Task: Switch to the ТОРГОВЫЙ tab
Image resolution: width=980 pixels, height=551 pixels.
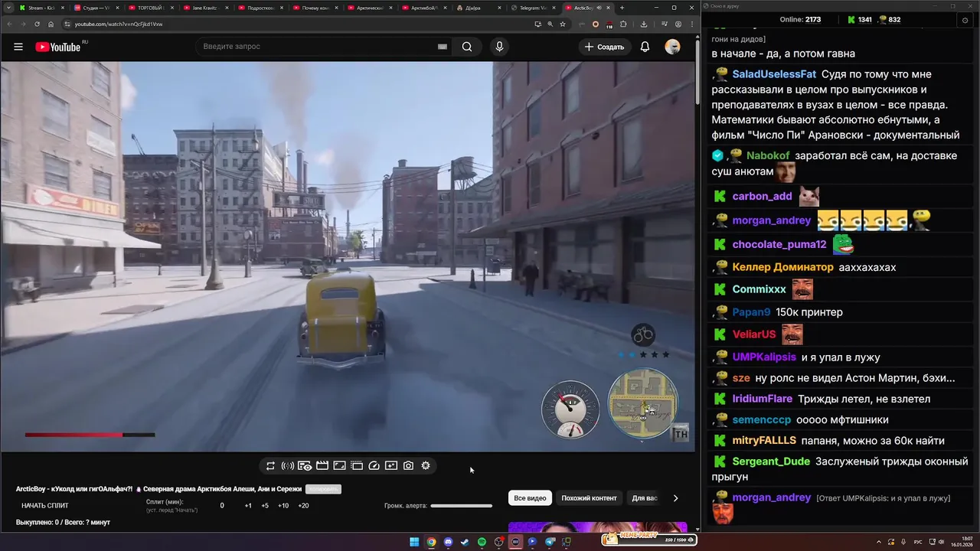Action: (150, 8)
